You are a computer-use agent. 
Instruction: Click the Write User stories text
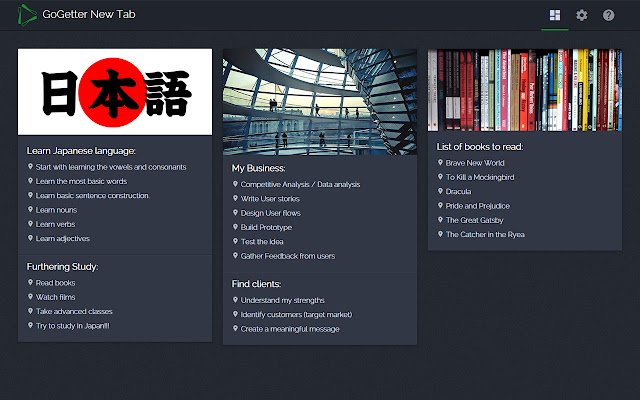click(270, 199)
